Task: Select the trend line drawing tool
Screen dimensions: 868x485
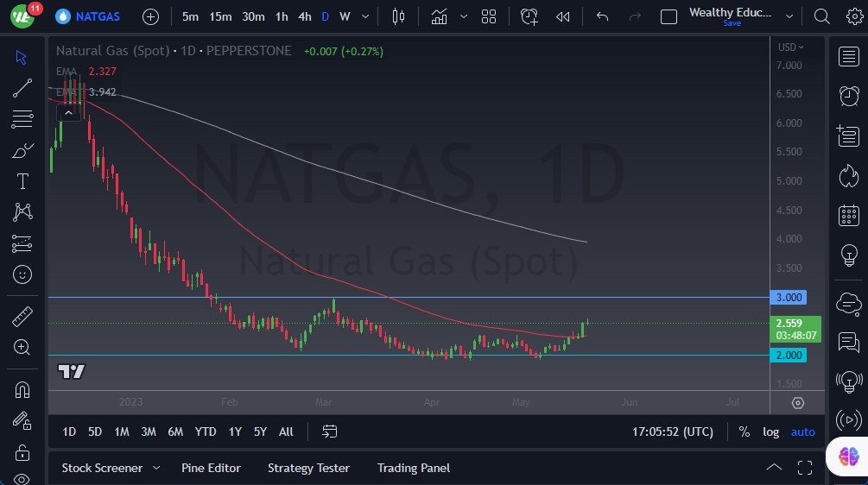Action: tap(22, 88)
